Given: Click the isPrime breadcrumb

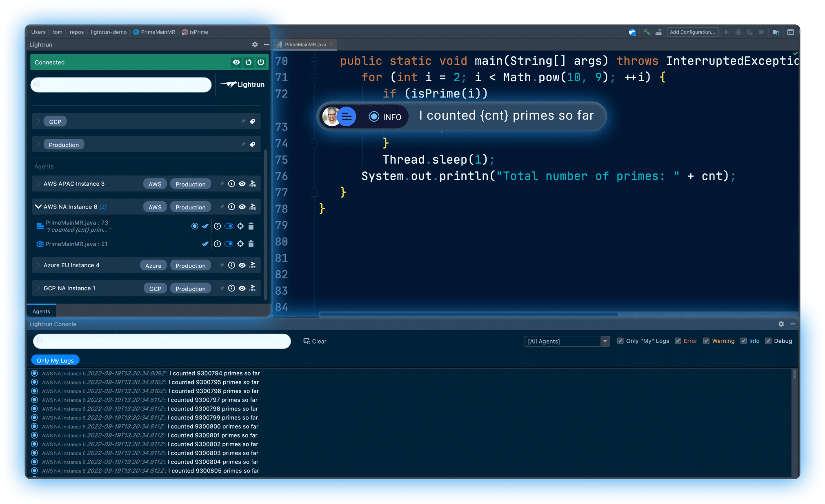Looking at the screenshot, I should point(195,32).
